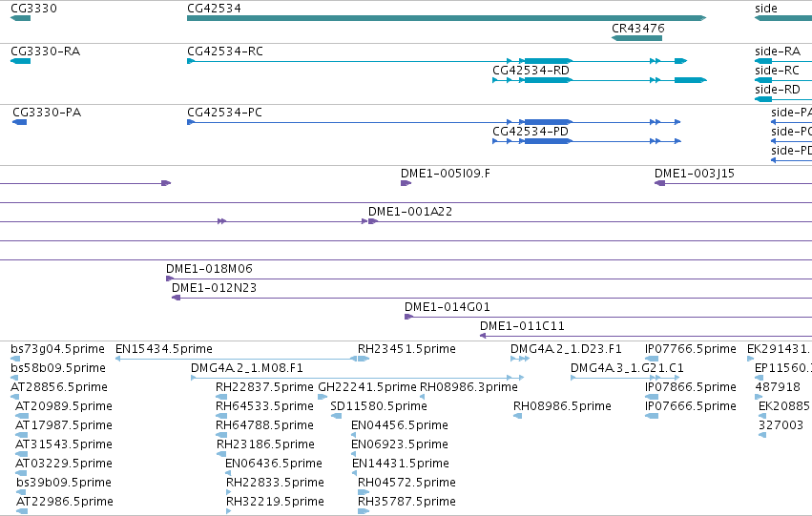Select the EN14431.5prime EST label
This screenshot has width=812, height=516.
pos(401,464)
